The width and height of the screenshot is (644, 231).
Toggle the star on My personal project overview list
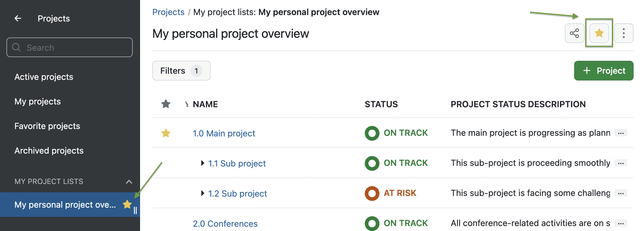[x=127, y=204]
